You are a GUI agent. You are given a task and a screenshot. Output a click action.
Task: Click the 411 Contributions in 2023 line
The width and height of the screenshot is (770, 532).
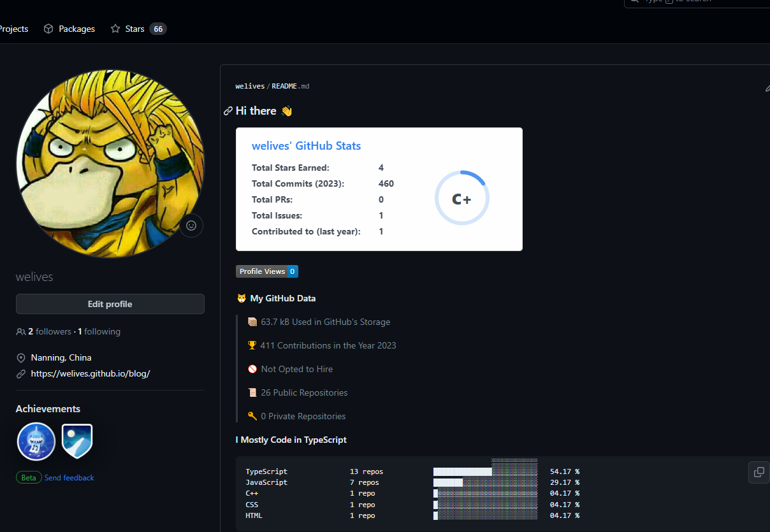322,345
